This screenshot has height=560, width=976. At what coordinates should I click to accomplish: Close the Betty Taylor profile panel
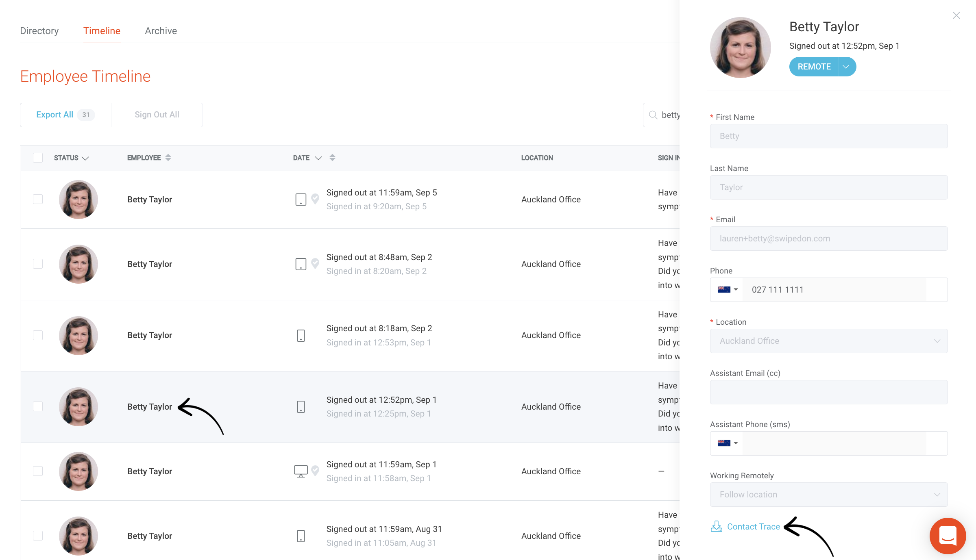[x=956, y=15]
